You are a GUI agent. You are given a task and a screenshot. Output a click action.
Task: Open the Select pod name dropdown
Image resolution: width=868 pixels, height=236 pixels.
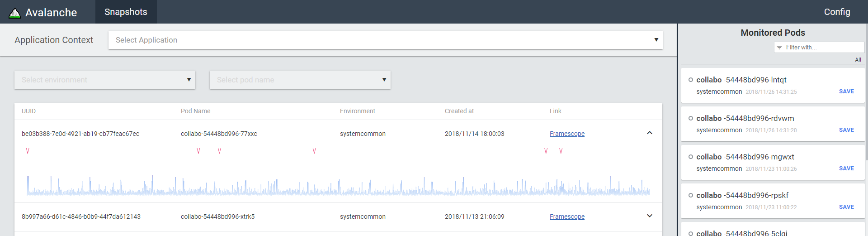coord(300,80)
